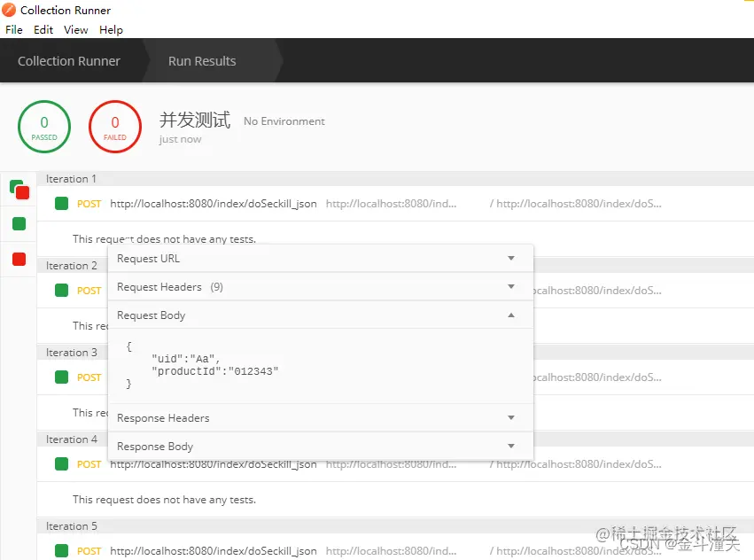Filter by failed with red sidebar square
Image resolution: width=754 pixels, height=560 pixels.
point(19,260)
